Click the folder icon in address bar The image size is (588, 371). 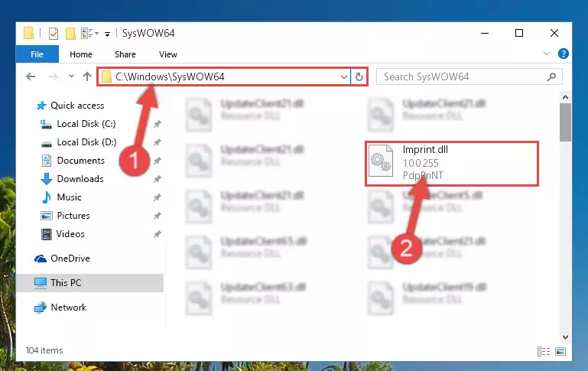pos(107,77)
